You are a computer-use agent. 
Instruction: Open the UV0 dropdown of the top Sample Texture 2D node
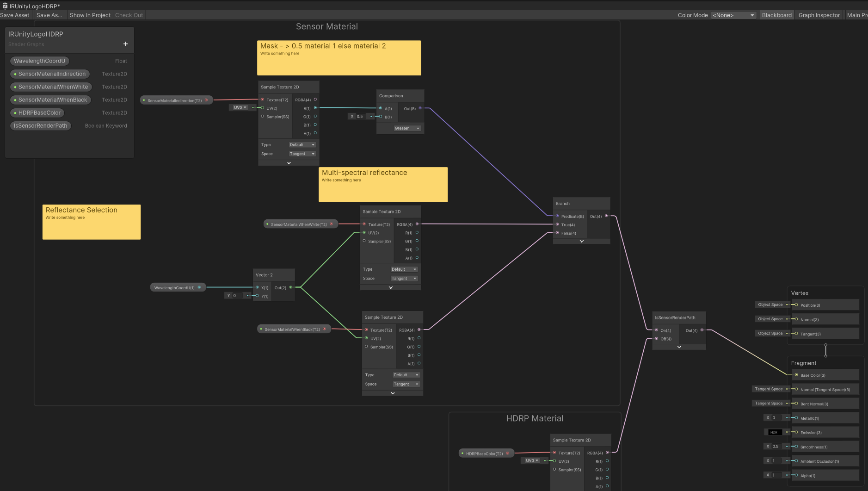click(x=240, y=107)
